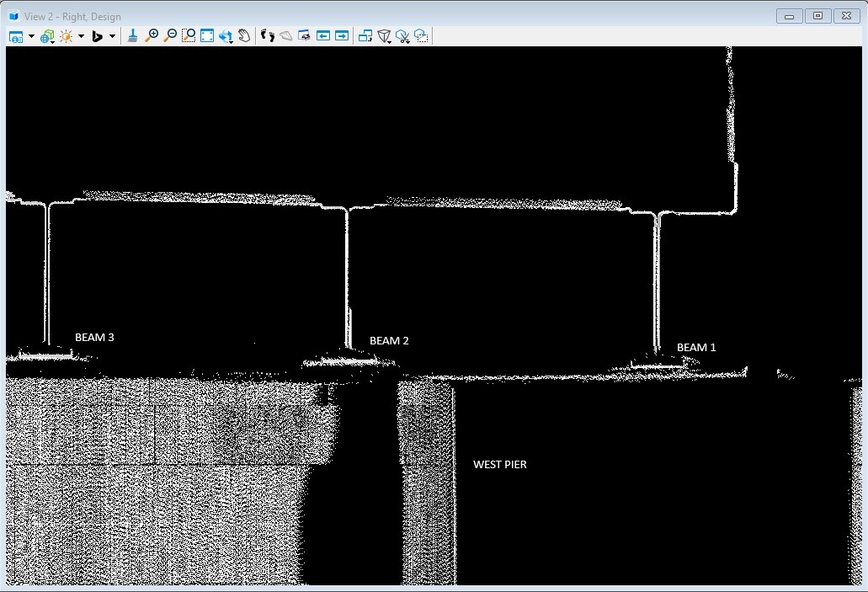Click the View Next arrow
868x592 pixels.
click(x=342, y=35)
